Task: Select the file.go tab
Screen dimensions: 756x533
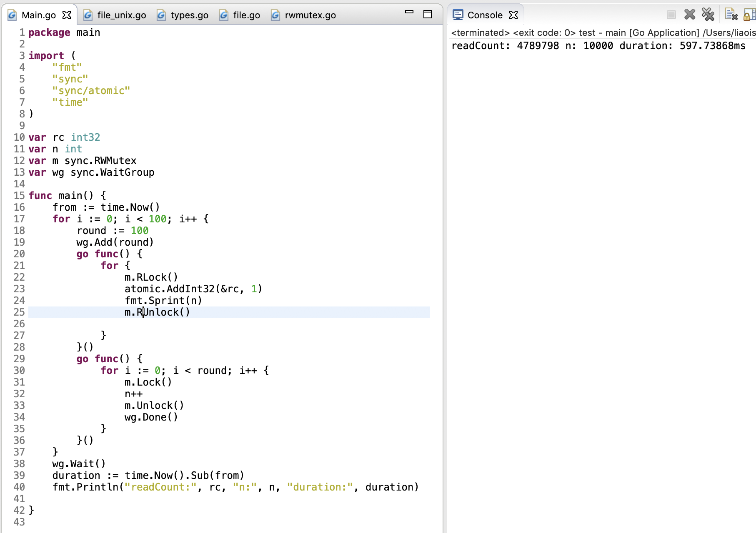Action: (x=246, y=15)
